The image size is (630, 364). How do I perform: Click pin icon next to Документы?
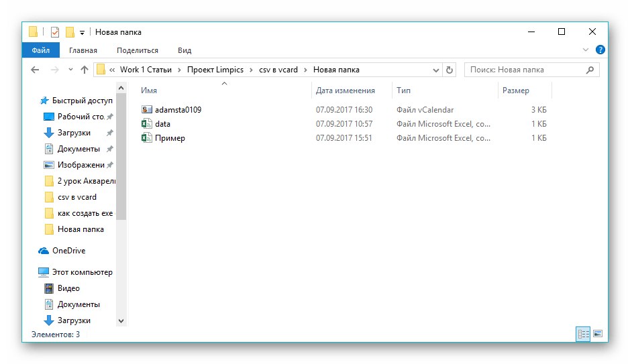click(x=109, y=149)
